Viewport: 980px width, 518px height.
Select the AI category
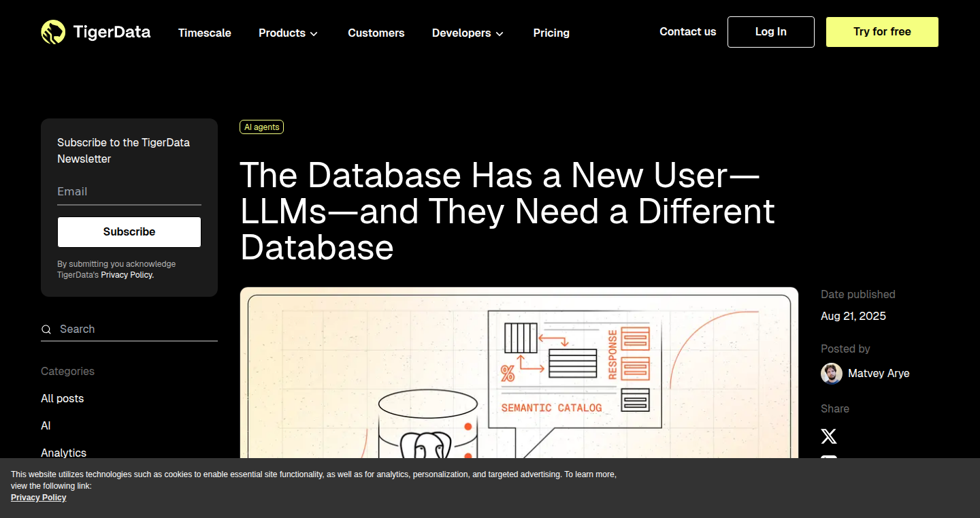click(46, 425)
